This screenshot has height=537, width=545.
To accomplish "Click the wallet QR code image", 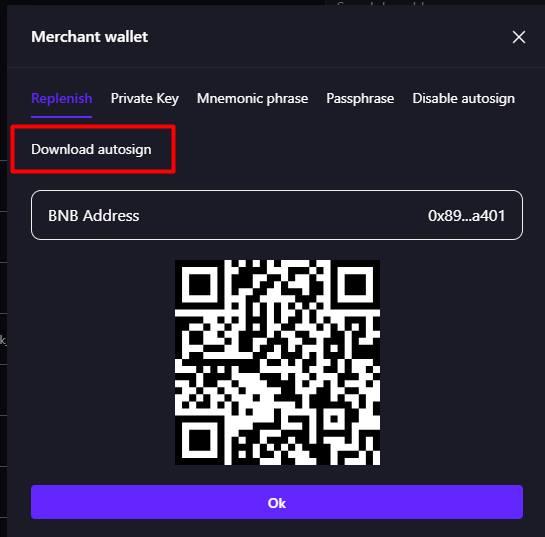I will pos(277,362).
